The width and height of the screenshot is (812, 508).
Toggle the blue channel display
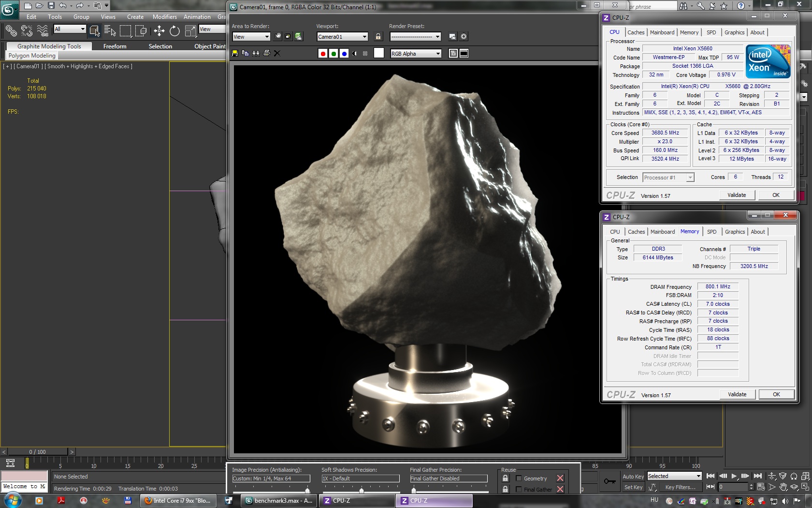tap(344, 53)
